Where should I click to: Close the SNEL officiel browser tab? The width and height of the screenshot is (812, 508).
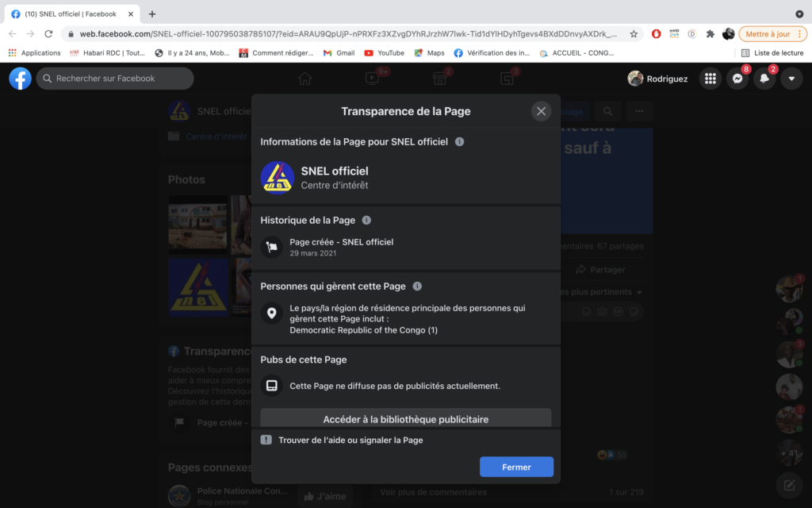click(x=131, y=14)
